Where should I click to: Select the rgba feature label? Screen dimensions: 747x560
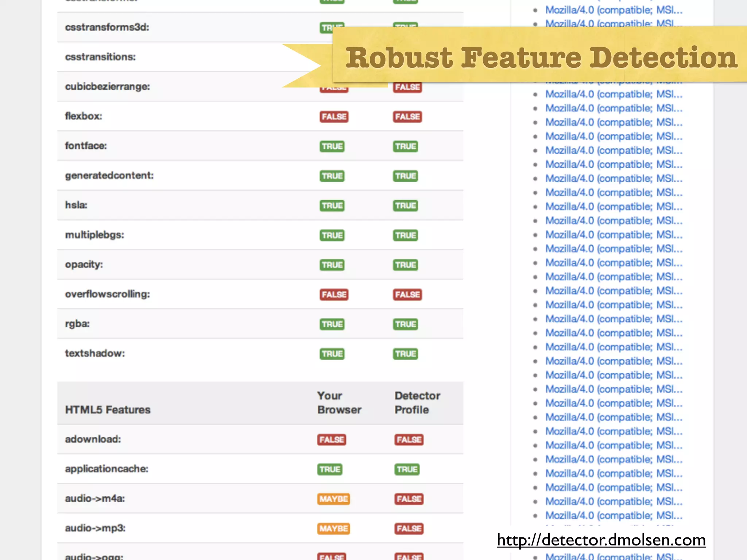pyautogui.click(x=77, y=324)
